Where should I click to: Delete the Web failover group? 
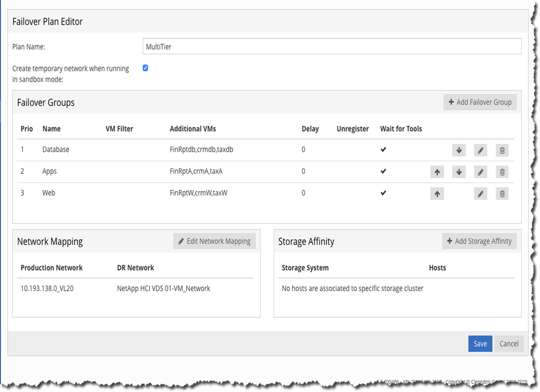502,194
